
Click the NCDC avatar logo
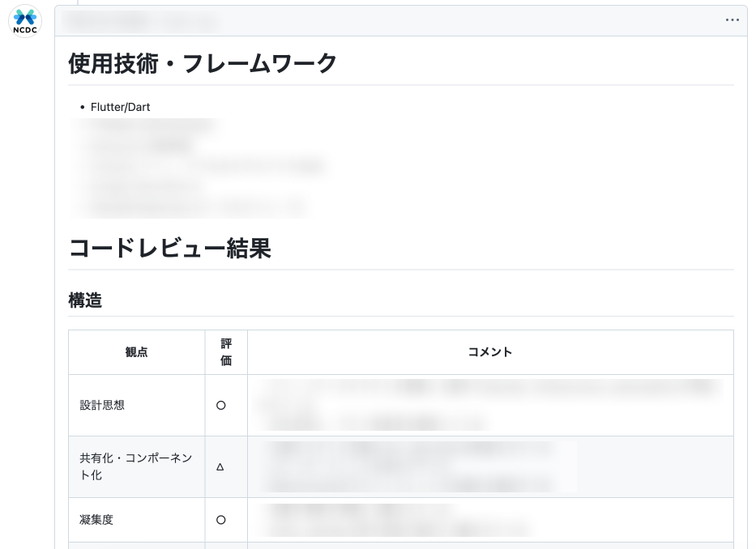coord(25,21)
